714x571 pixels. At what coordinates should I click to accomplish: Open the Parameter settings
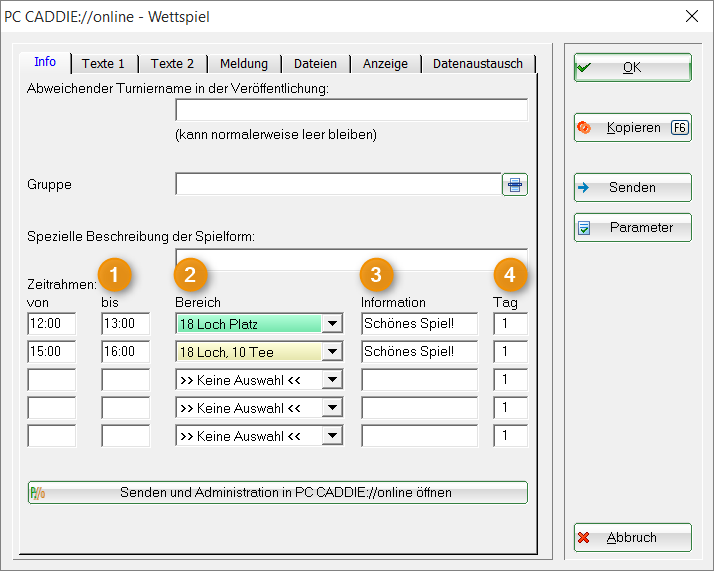(632, 227)
